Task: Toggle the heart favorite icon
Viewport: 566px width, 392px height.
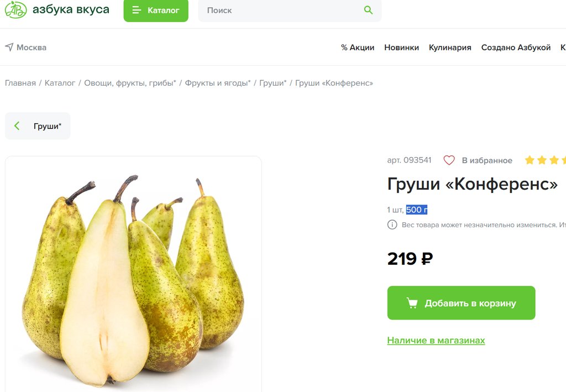Action: pyautogui.click(x=449, y=160)
